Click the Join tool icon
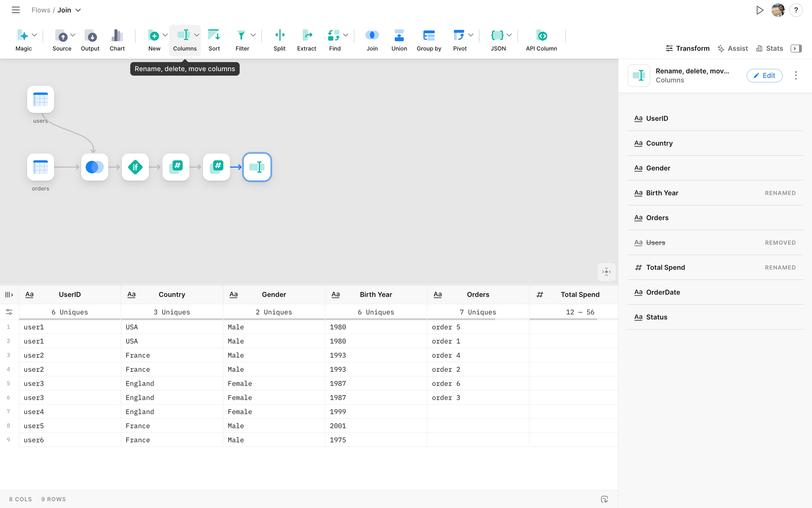The height and width of the screenshot is (508, 812). click(372, 36)
